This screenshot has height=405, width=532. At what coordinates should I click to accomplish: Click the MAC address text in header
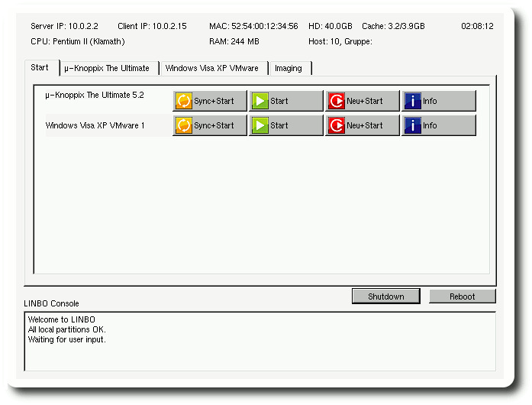point(253,26)
